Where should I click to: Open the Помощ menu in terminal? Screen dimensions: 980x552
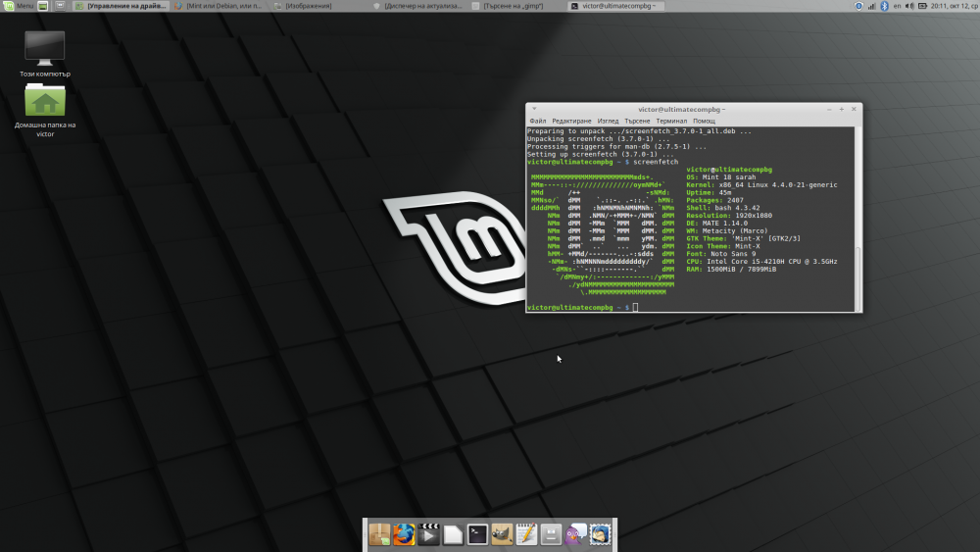coord(704,121)
